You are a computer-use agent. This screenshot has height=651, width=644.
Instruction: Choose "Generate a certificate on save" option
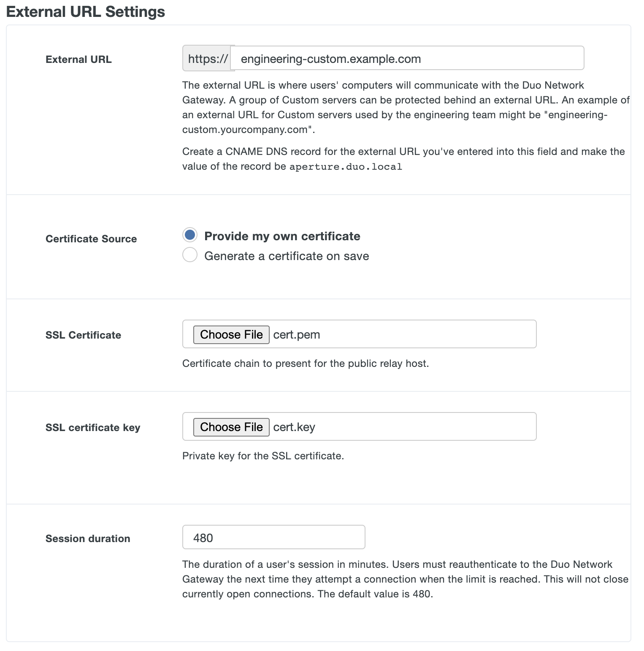click(x=190, y=255)
